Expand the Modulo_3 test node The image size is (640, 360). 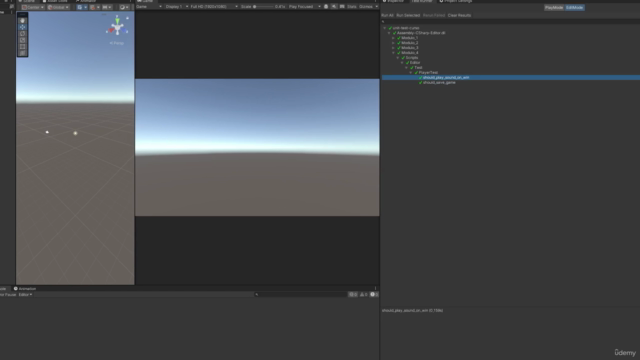[393, 48]
